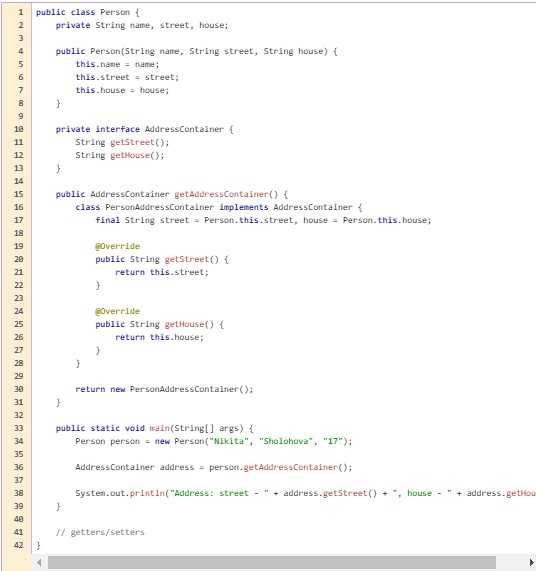Click the getHouse method in interface
536x571 pixels.
[x=130, y=155]
